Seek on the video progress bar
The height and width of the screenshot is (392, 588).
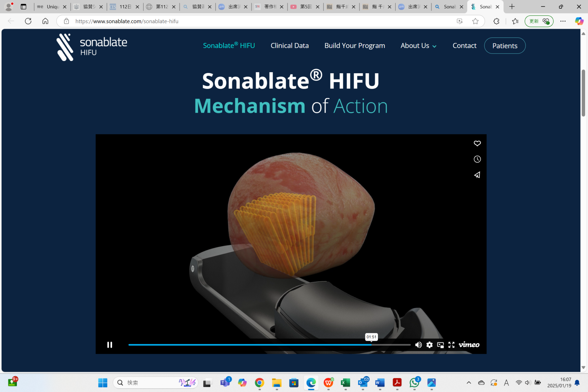pyautogui.click(x=269, y=345)
